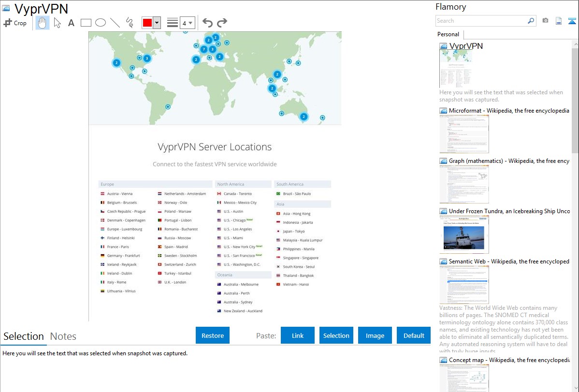Viewport: 579px width, 392px height.
Task: Pick the freehand squiggle drawing tool
Action: click(130, 23)
